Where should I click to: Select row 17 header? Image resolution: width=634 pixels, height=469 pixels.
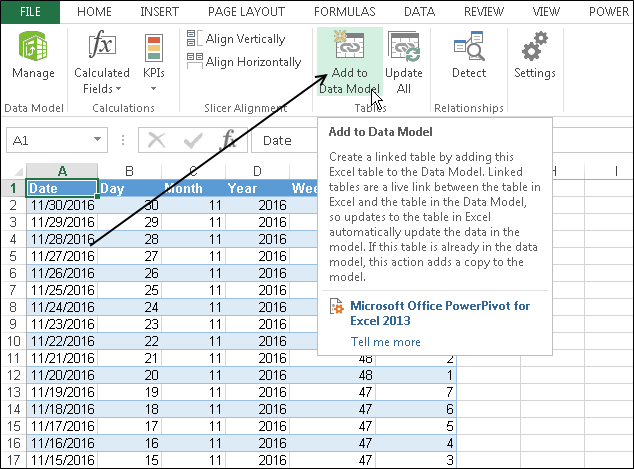13,460
